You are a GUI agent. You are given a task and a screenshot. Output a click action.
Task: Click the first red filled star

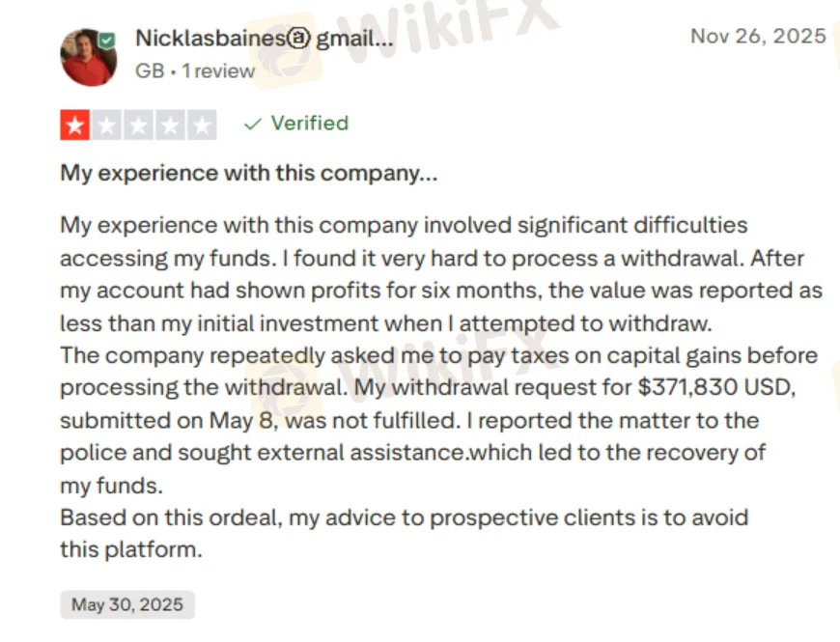(x=74, y=125)
